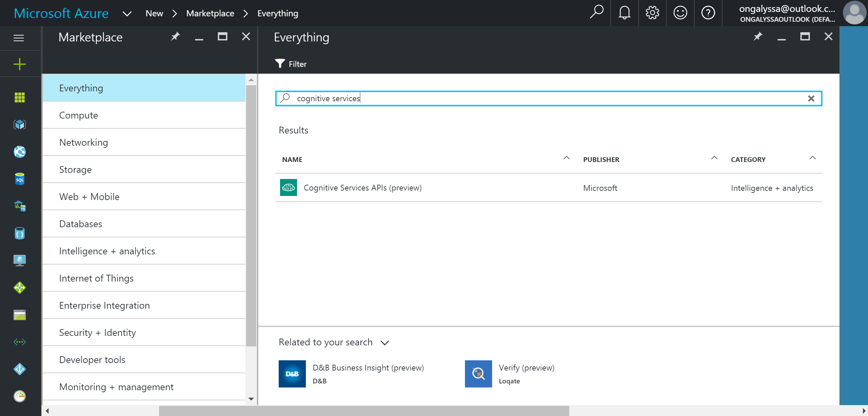The height and width of the screenshot is (416, 868).
Task: Open SQL databases icon in sidebar
Action: coord(20,179)
